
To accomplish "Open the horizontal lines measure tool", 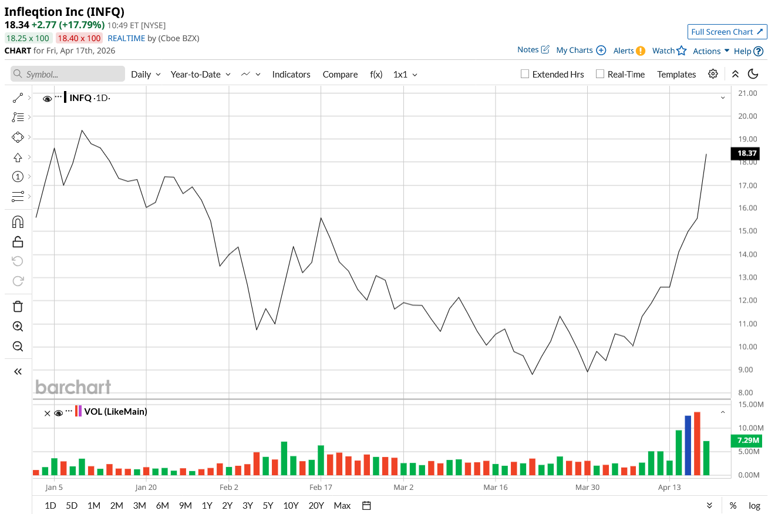I will (18, 196).
